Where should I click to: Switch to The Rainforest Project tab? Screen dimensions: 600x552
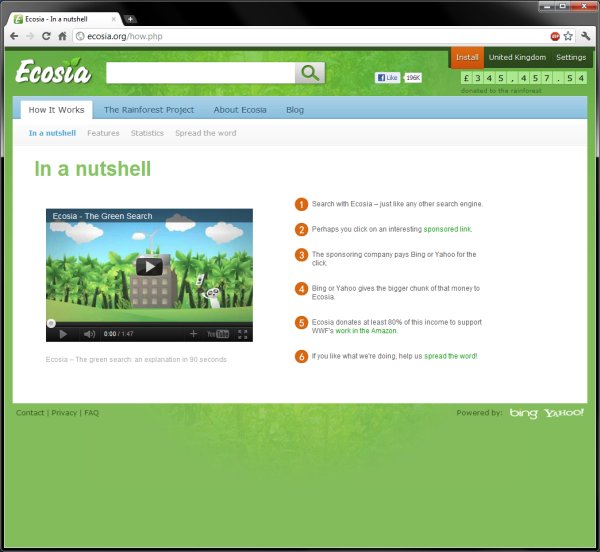[149, 110]
